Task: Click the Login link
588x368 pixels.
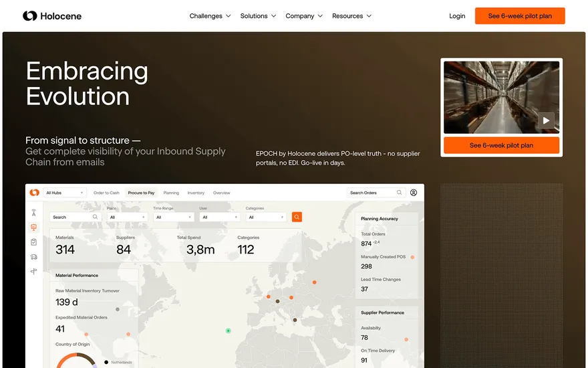Action: click(457, 16)
